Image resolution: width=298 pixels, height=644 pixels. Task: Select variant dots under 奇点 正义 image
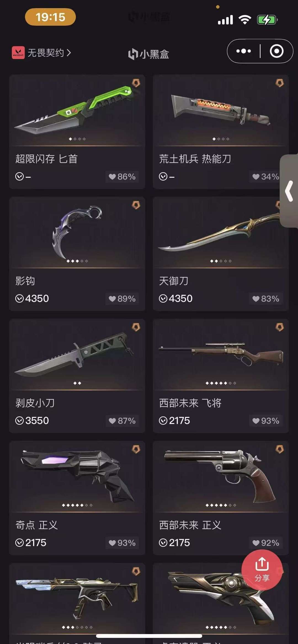pos(77,505)
